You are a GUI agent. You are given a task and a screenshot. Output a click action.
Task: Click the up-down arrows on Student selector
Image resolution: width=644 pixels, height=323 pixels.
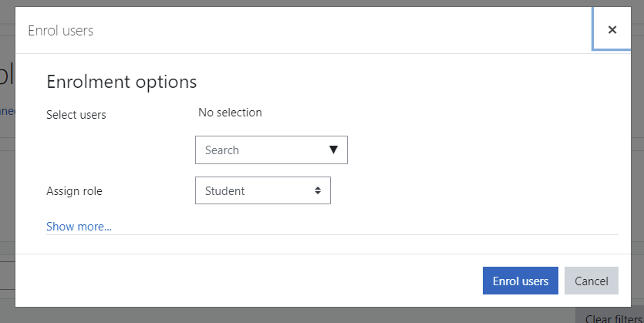coord(318,190)
